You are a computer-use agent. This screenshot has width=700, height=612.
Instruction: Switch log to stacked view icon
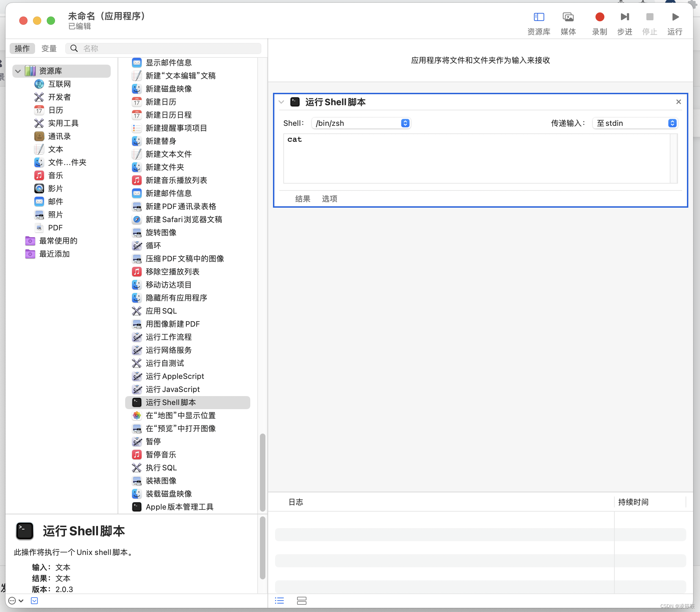coord(302,601)
